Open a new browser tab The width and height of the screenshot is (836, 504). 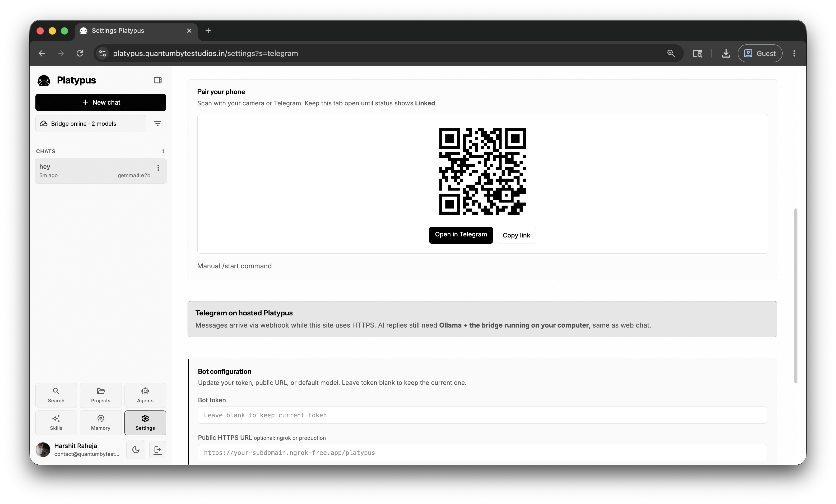208,31
